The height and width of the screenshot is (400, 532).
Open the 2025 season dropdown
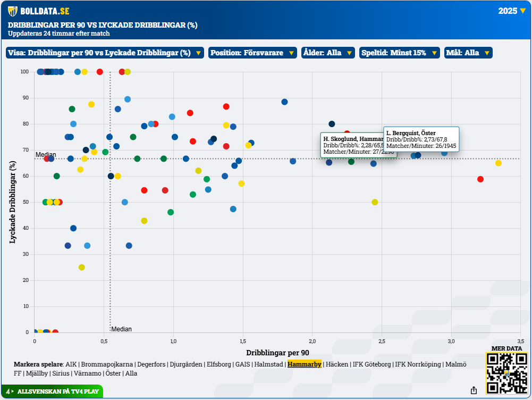pos(511,11)
